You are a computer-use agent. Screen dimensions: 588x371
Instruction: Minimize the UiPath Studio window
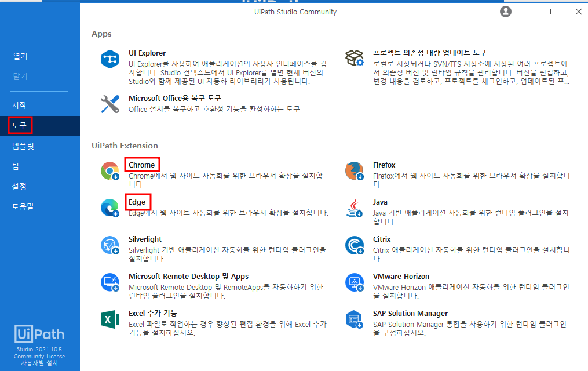528,12
